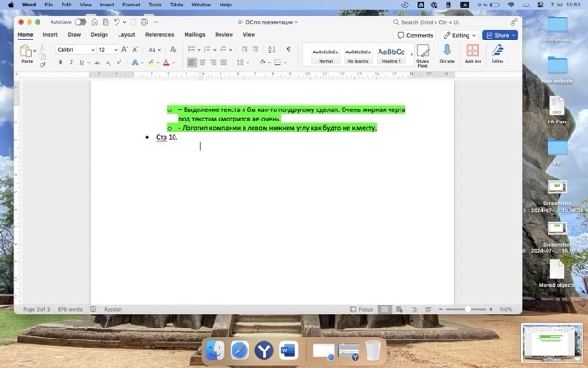This screenshot has width=588, height=368.
Task: Switch to the References tab
Action: click(159, 34)
